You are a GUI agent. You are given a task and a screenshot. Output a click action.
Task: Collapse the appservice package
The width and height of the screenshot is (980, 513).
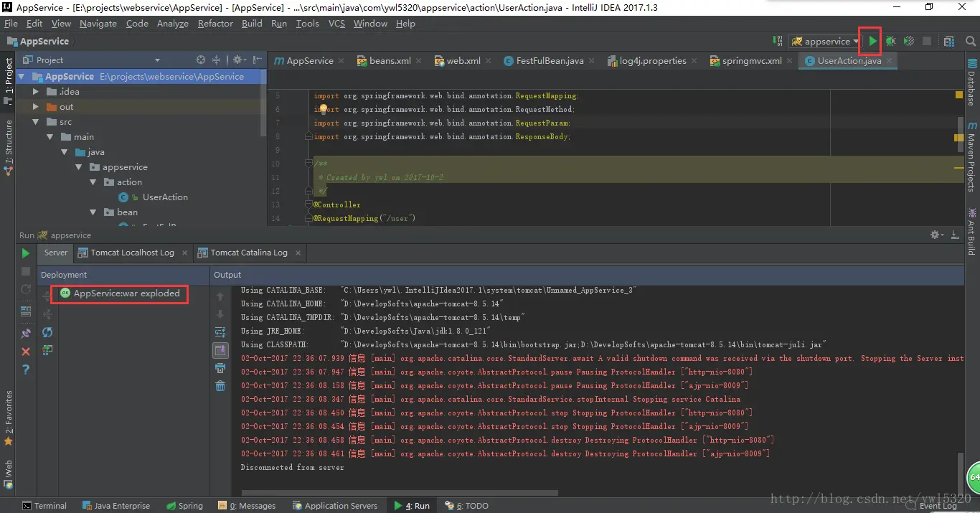pos(79,167)
